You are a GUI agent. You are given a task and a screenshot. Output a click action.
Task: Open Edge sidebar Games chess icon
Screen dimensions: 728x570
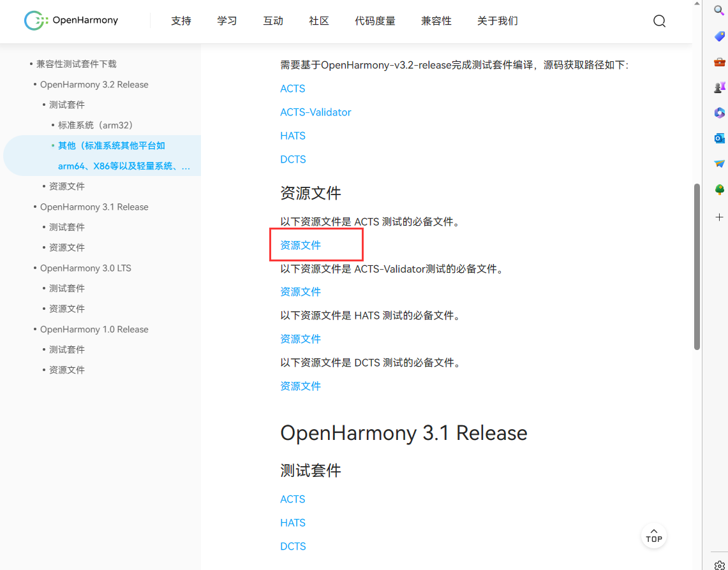[x=719, y=87]
